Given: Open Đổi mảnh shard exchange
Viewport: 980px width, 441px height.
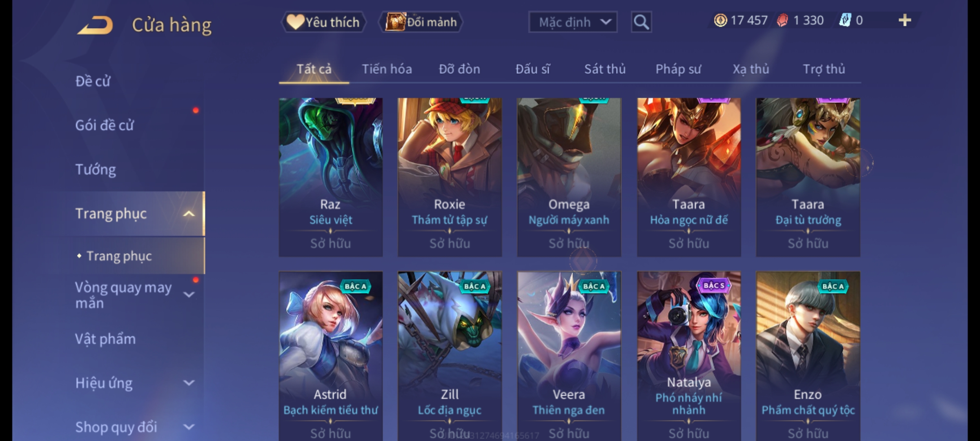Looking at the screenshot, I should tap(421, 22).
